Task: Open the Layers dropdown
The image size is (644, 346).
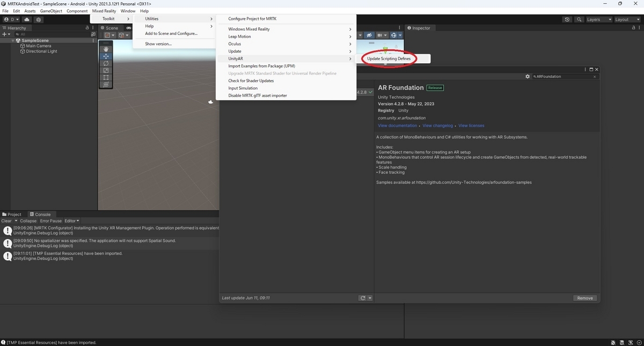Action: (598, 19)
